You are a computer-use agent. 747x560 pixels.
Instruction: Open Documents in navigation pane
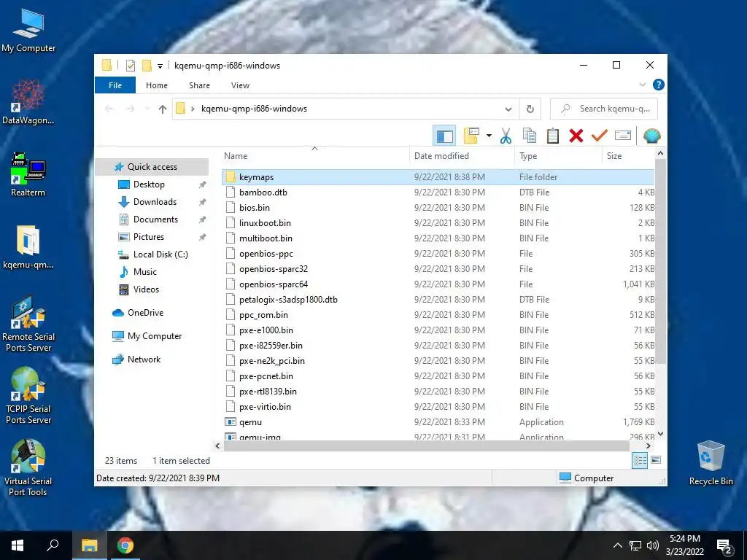[156, 219]
